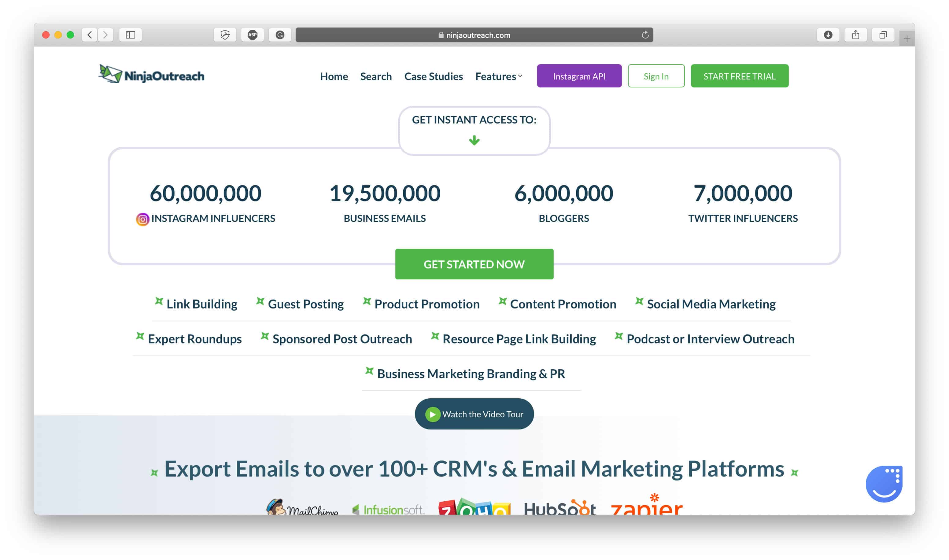Click the Business Marketing Branding & PR item
The height and width of the screenshot is (560, 949).
tap(465, 373)
